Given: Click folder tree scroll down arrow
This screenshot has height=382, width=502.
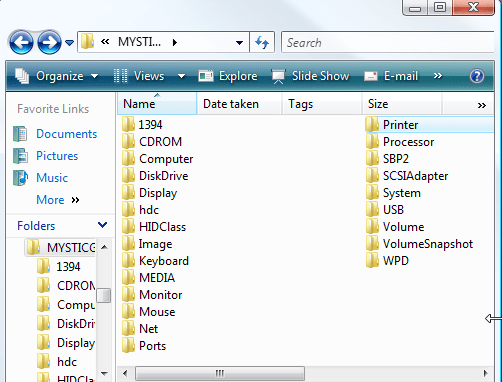Looking at the screenshot, I should click(x=104, y=374).
